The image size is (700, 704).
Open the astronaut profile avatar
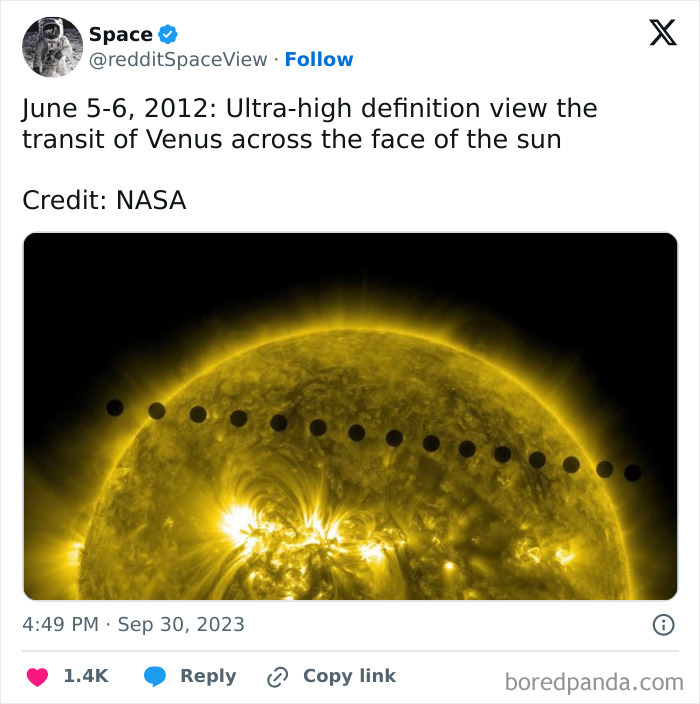pyautogui.click(x=52, y=47)
